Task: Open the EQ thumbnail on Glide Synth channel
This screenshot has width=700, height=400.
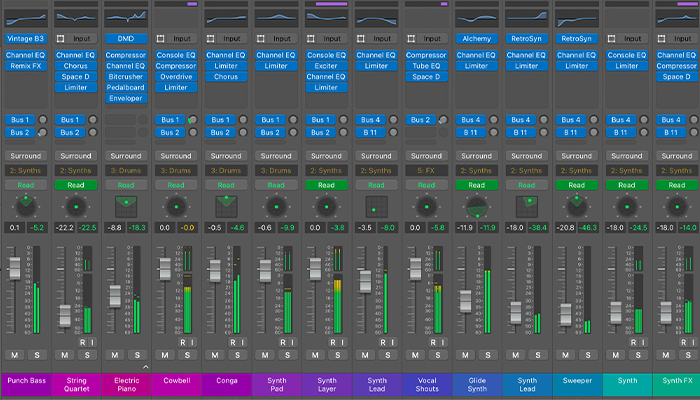Action: (x=476, y=19)
